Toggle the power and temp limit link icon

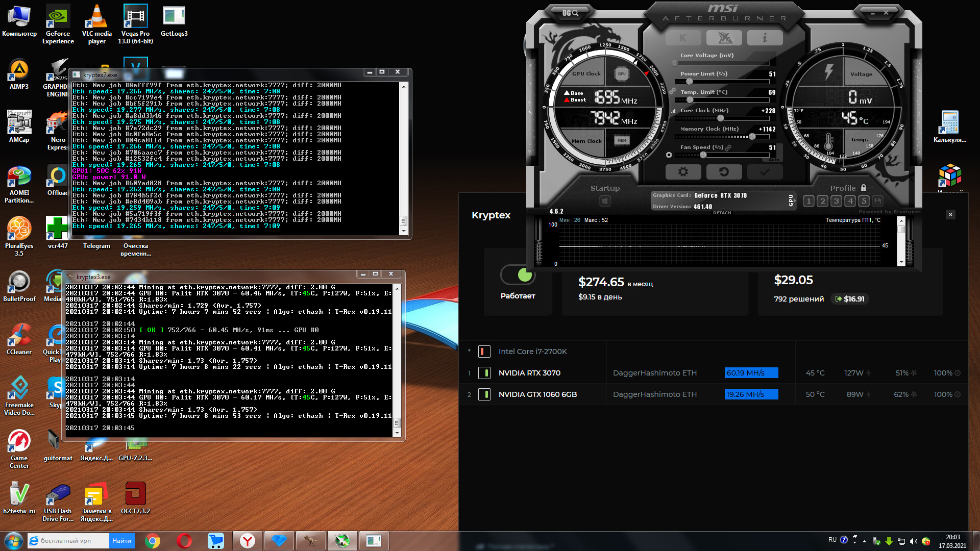672,91
